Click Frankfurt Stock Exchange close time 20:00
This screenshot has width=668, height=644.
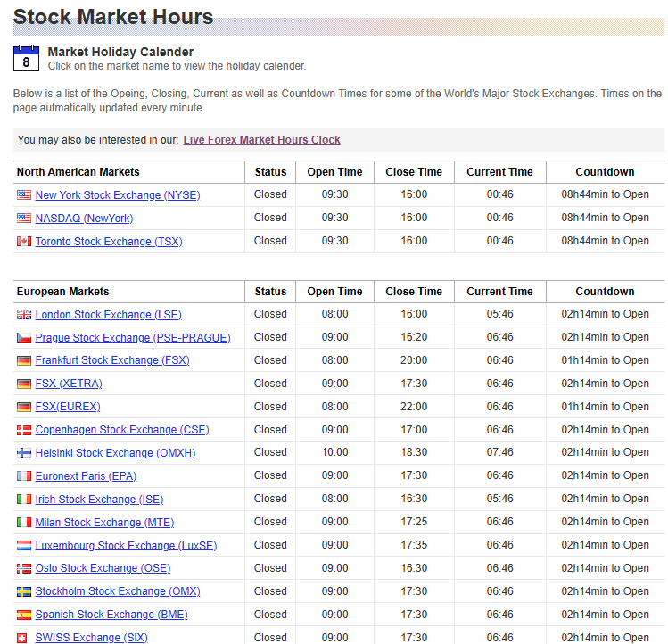tap(414, 360)
